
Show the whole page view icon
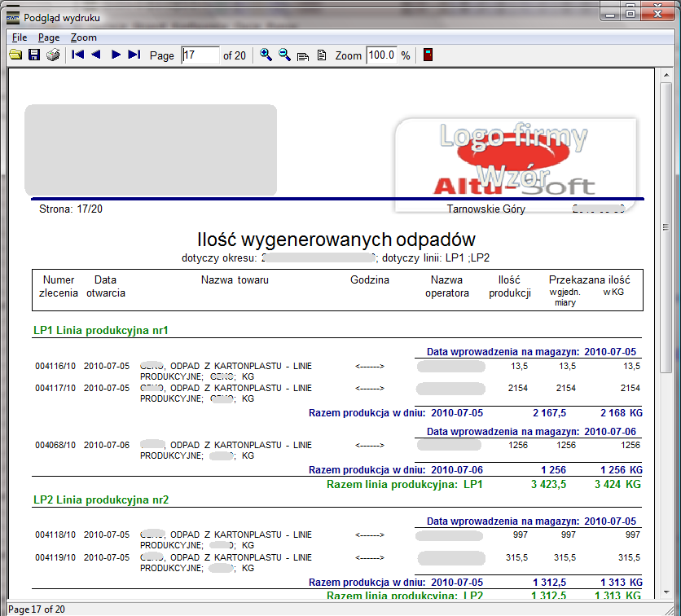tap(322, 55)
